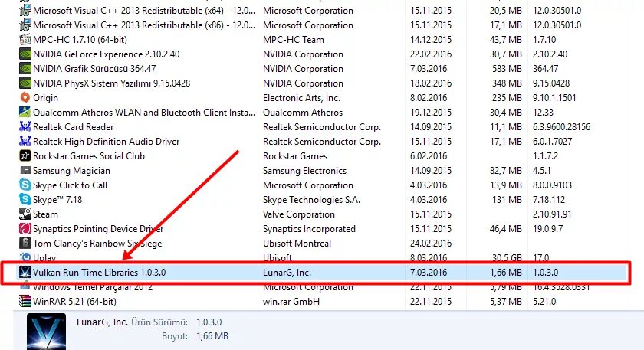
Task: Click publisher MPC-HC Team
Action: click(x=294, y=40)
